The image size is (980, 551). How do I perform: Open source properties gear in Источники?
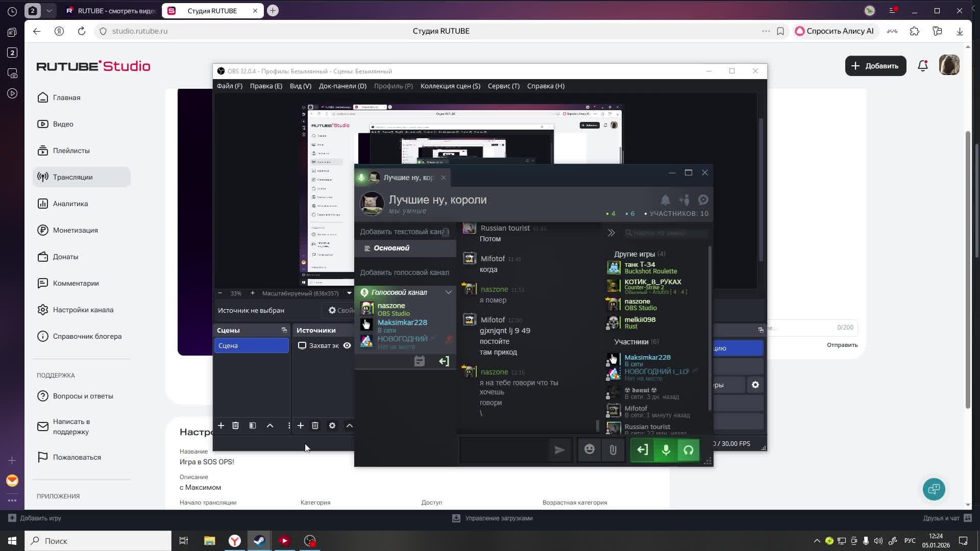[x=332, y=425]
